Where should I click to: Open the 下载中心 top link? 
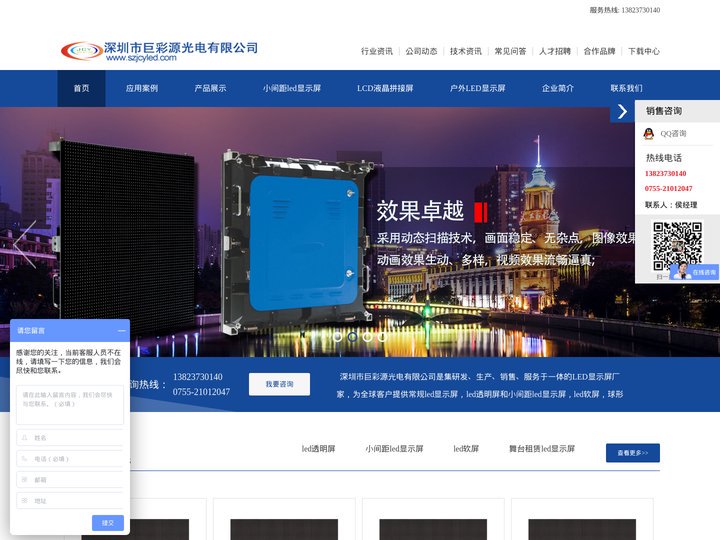pos(644,51)
